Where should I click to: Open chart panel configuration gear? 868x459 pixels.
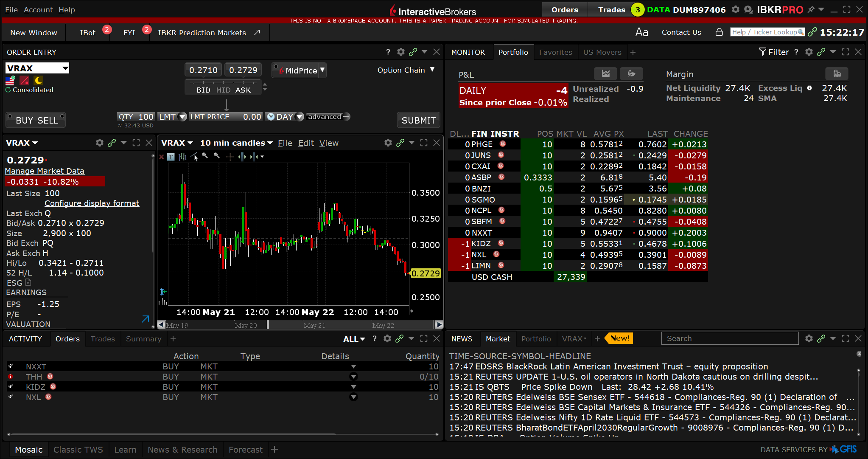pyautogui.click(x=388, y=143)
